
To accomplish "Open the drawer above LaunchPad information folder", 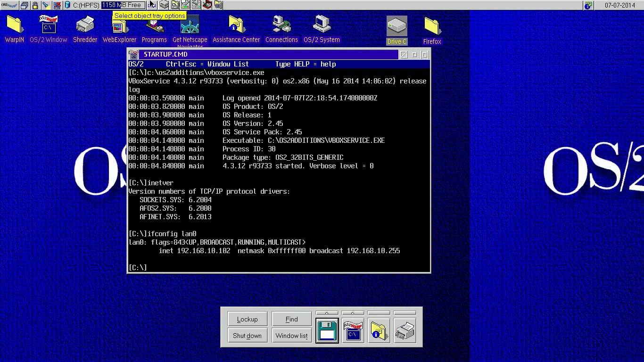I will pyautogui.click(x=379, y=313).
